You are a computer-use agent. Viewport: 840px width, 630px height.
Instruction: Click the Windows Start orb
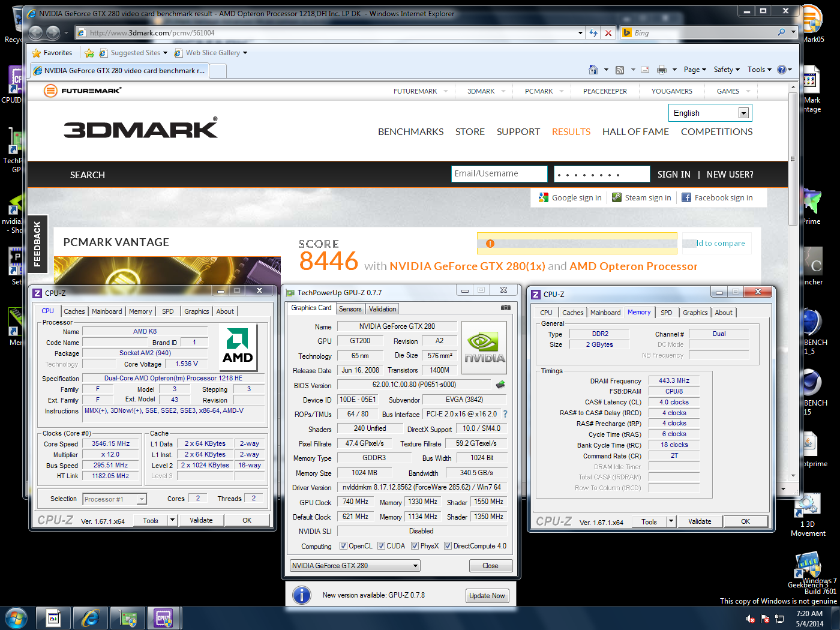click(16, 618)
